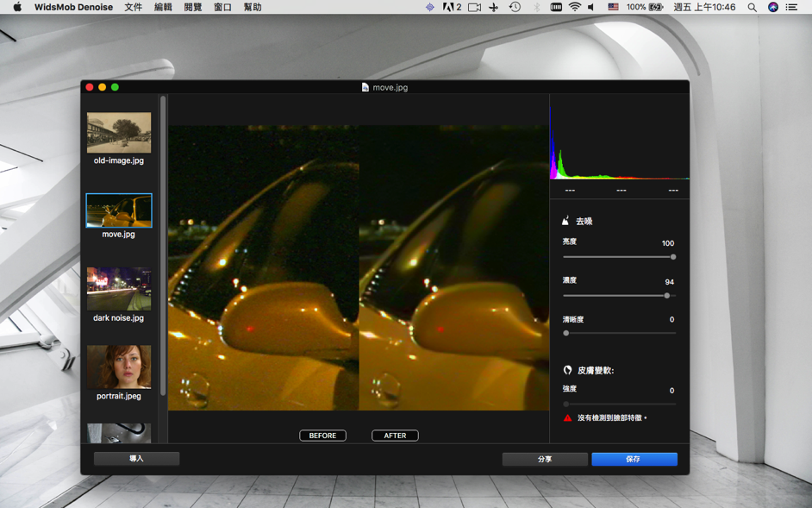Click the 皮膚變軟 face section icon
Image resolution: width=812 pixels, height=508 pixels.
click(x=567, y=370)
